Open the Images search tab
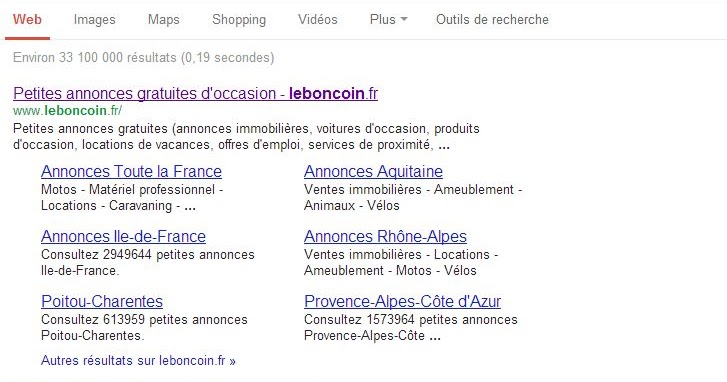This screenshot has height=382, width=727. click(x=95, y=19)
